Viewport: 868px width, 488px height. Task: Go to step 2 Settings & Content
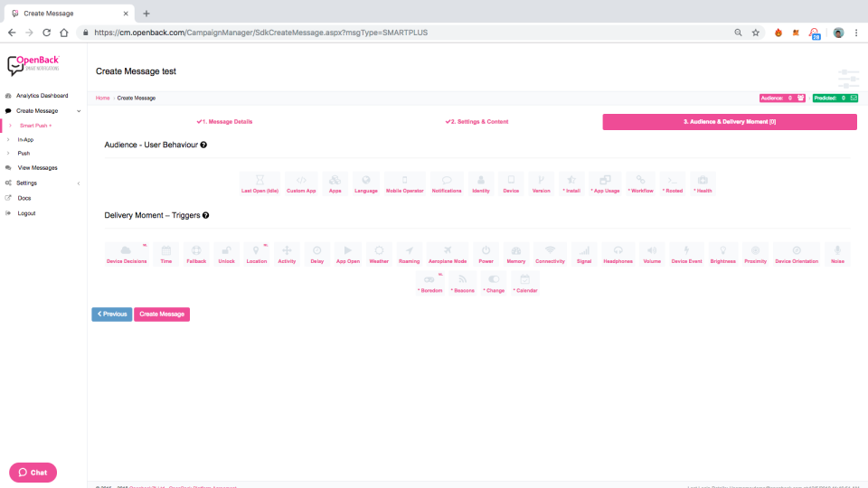476,122
